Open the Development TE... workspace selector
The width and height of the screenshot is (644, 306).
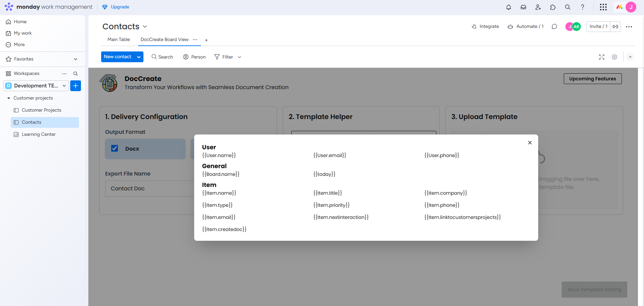coord(36,86)
